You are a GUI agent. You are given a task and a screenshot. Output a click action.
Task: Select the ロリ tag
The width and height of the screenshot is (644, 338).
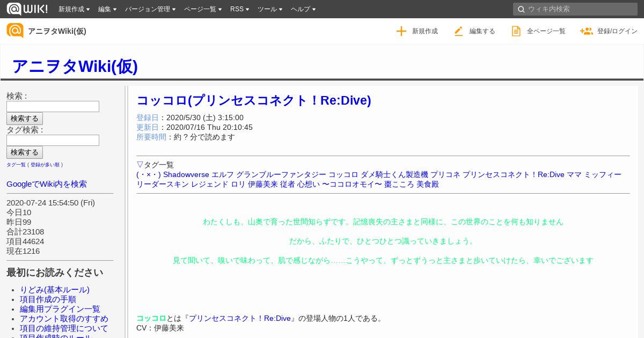click(238, 184)
